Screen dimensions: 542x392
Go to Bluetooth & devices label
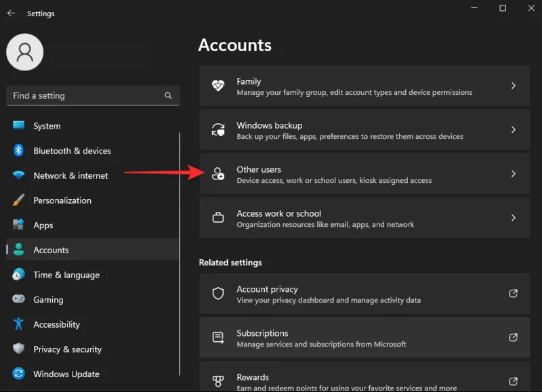coord(72,151)
